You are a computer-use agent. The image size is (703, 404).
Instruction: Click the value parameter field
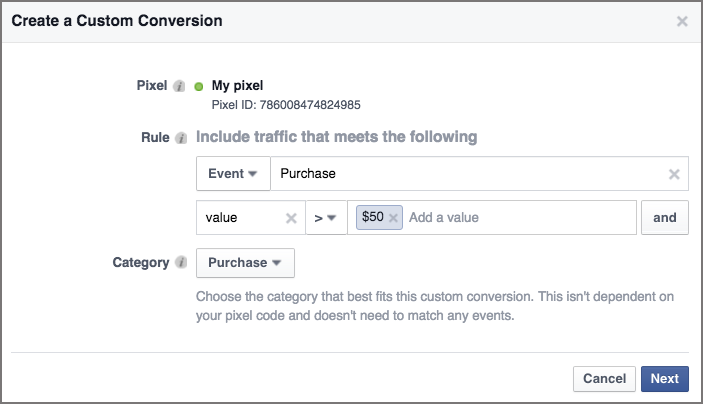(x=240, y=218)
